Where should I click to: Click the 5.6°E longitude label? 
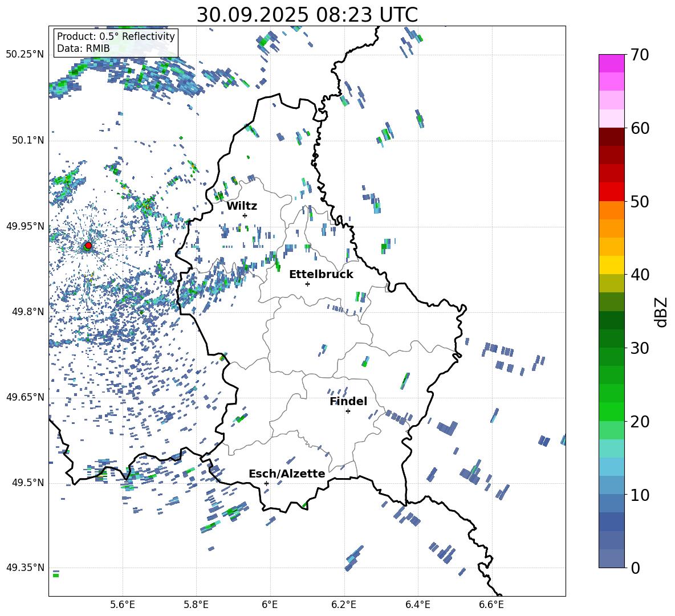coord(123,605)
